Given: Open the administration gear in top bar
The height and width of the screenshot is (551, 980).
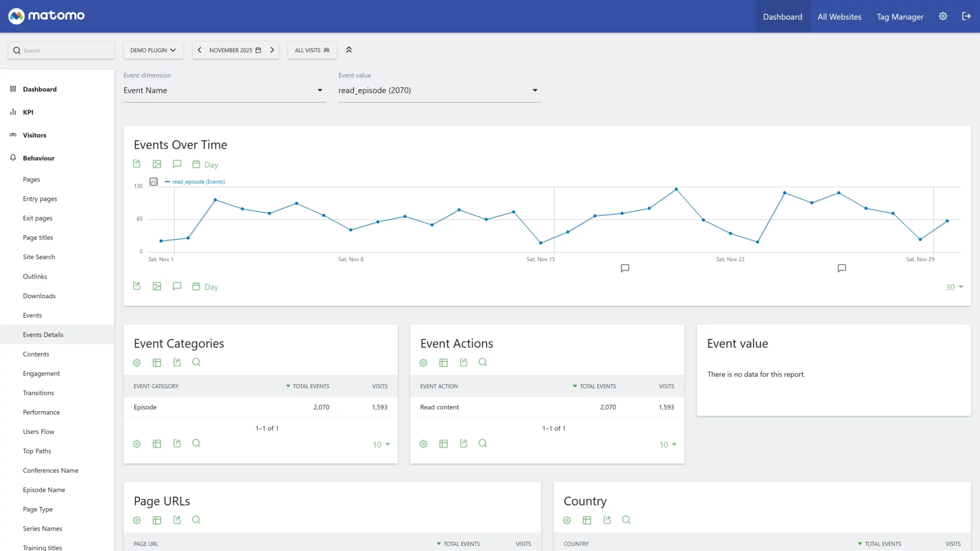Looking at the screenshot, I should pos(943,16).
